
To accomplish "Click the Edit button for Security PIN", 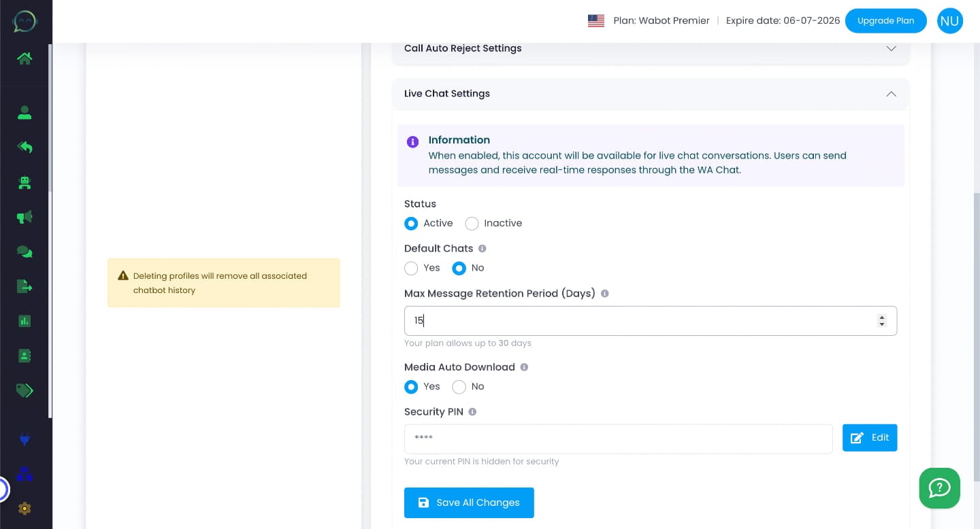I will [870, 437].
